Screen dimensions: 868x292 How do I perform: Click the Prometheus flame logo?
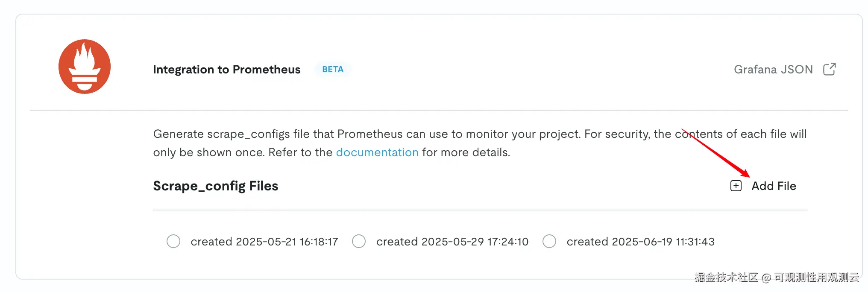pyautogui.click(x=85, y=67)
